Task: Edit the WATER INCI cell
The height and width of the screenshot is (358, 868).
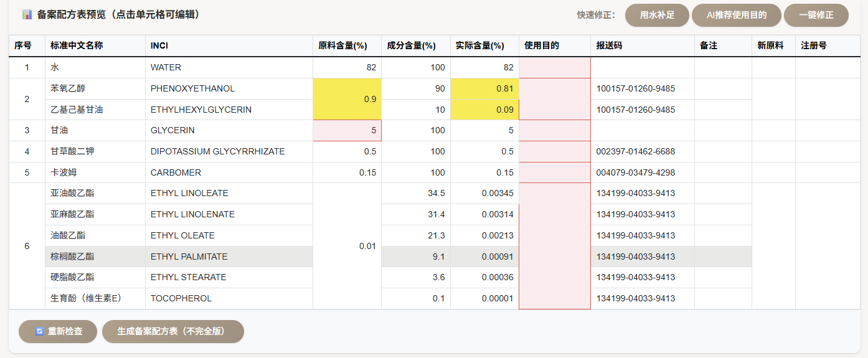Action: (x=229, y=68)
